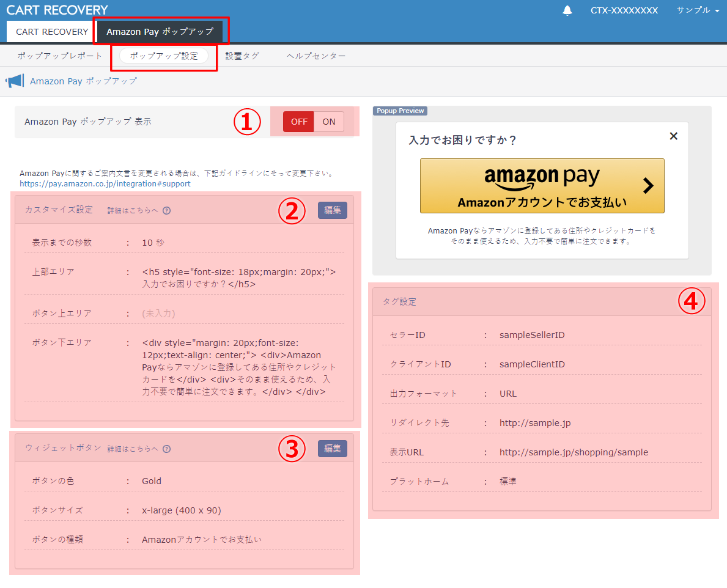Click ボタンの種類 value Amazonアカウントでお支払い
Image resolution: width=727 pixels, height=588 pixels.
[202, 540]
